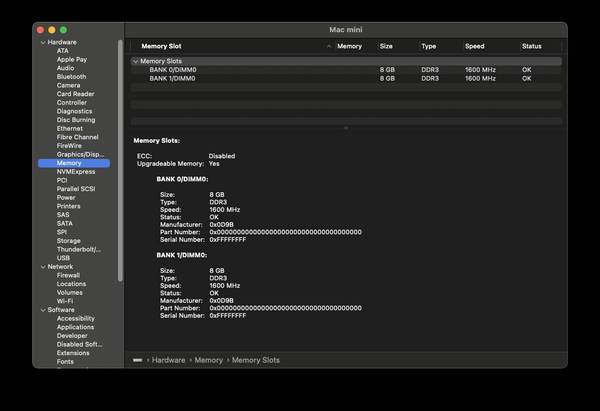This screenshot has height=411, width=600.
Task: Select SAS in the sidebar
Action: 63,215
